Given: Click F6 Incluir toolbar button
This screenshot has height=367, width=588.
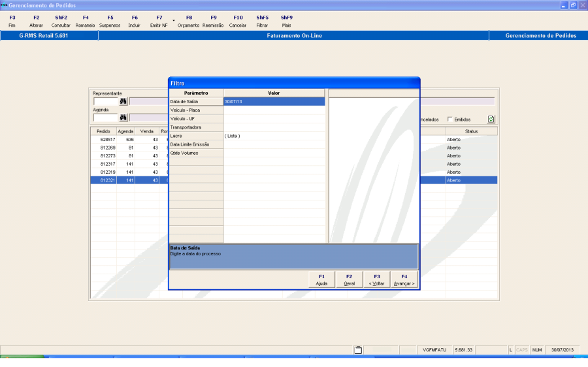Looking at the screenshot, I should click(x=134, y=22).
